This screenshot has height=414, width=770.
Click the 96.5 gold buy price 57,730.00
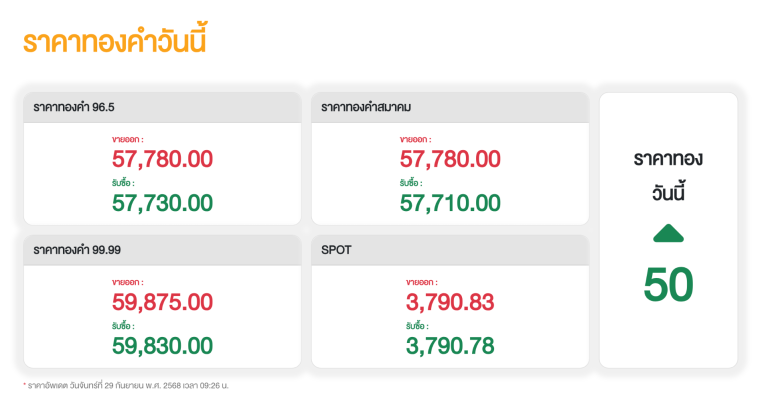pos(162,203)
